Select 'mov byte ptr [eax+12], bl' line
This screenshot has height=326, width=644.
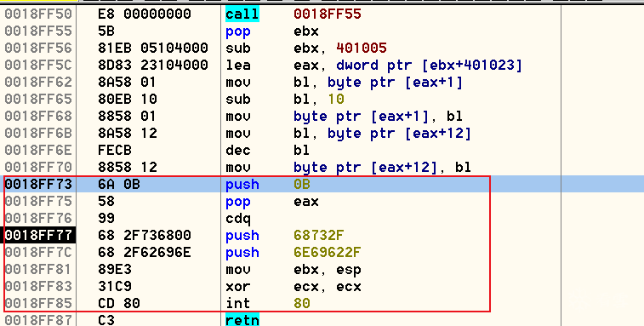coord(348,168)
